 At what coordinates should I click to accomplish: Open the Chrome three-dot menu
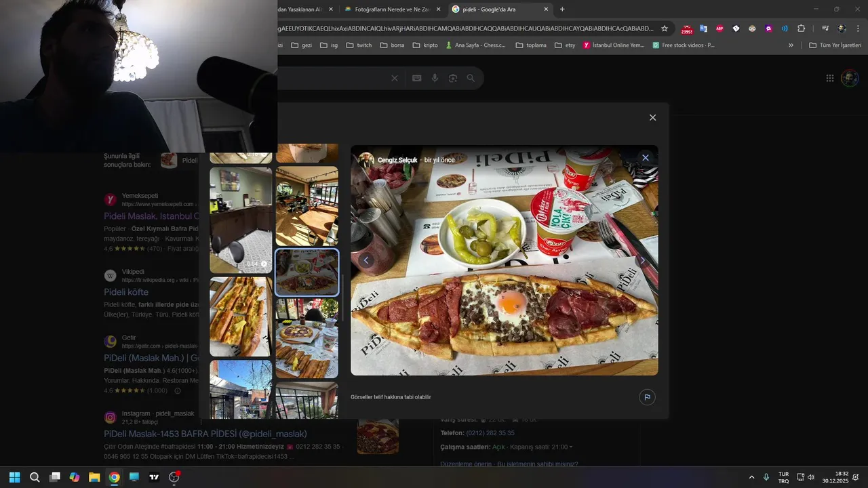coord(858,28)
